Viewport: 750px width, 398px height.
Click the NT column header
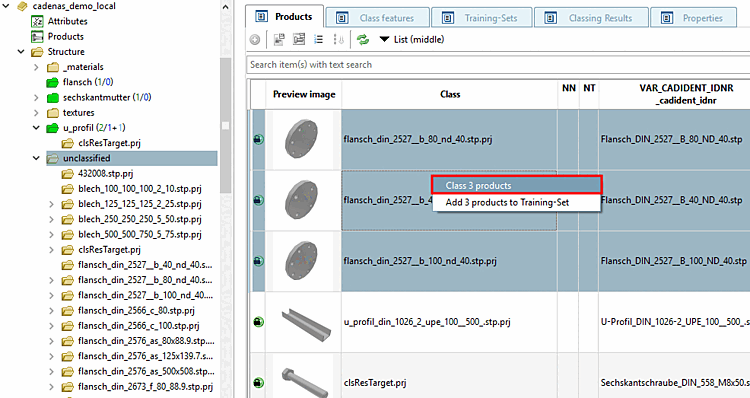tap(589, 88)
